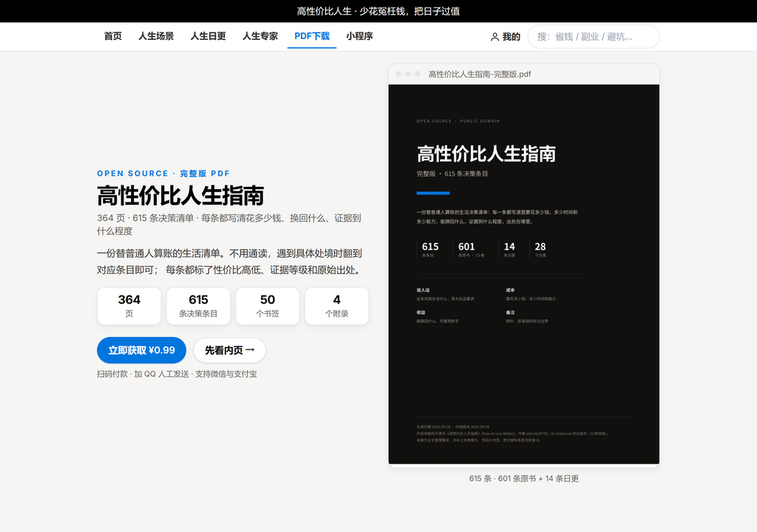This screenshot has width=757, height=532.
Task: Open the 小程序 nav item
Action: [x=359, y=36]
